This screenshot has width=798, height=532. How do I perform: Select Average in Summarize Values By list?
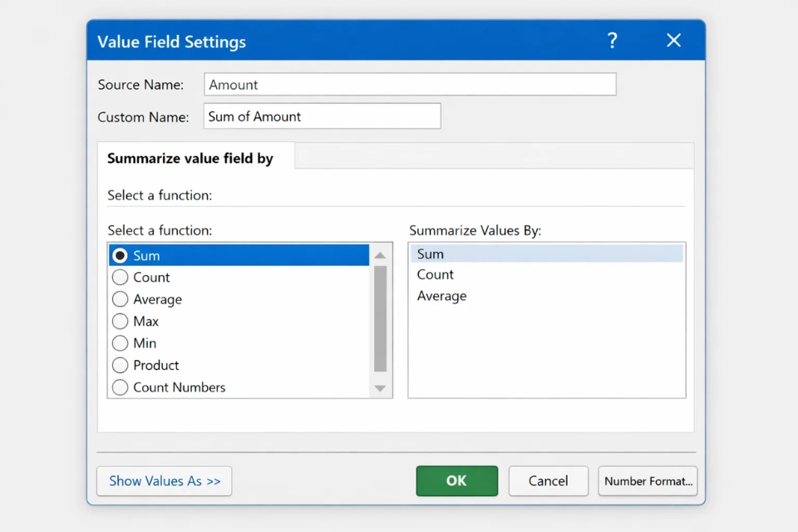(442, 296)
